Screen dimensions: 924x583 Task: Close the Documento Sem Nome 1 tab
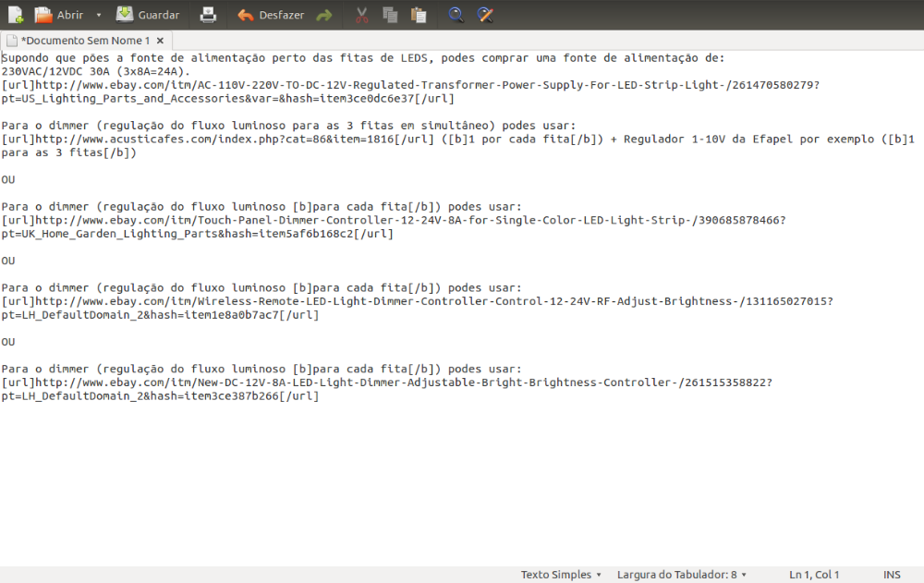pos(160,41)
